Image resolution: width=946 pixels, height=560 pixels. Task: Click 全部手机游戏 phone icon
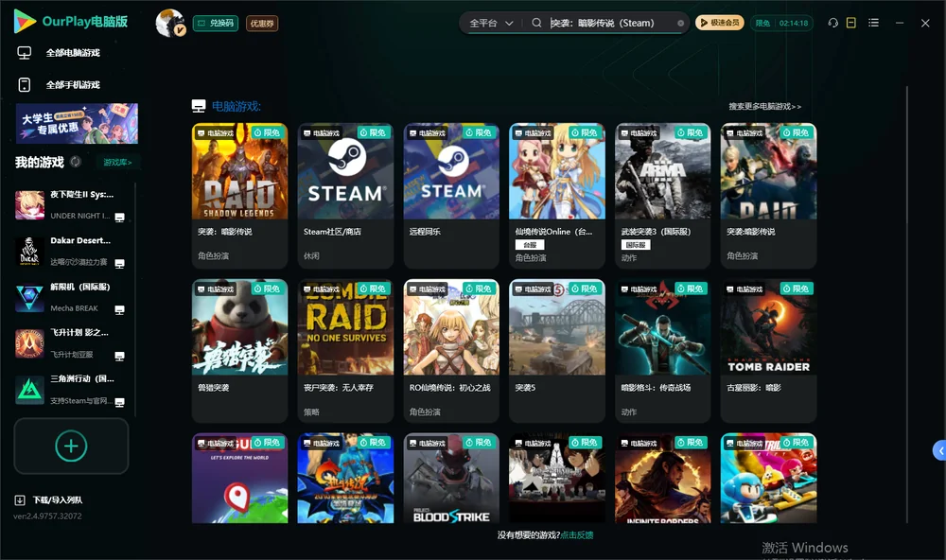click(x=25, y=84)
